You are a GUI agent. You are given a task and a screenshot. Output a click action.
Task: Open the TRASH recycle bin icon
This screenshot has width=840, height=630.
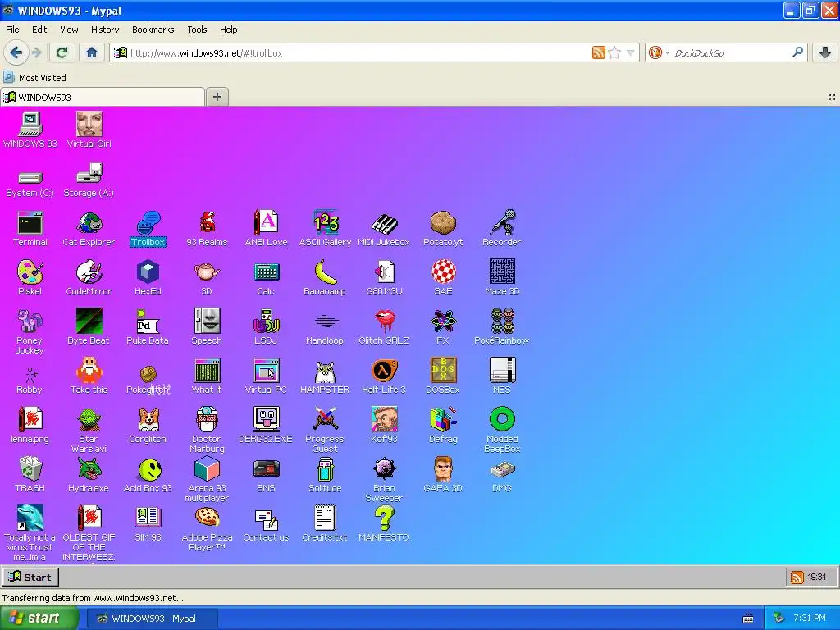[30, 475]
